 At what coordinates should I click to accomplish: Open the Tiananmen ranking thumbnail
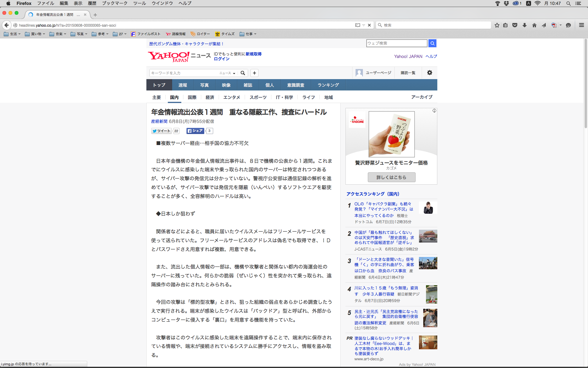click(x=428, y=236)
